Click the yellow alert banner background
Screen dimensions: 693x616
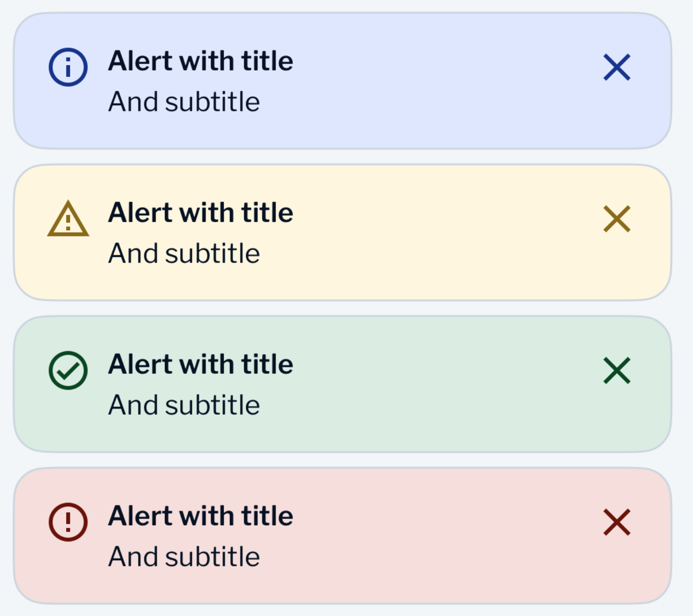click(393, 232)
